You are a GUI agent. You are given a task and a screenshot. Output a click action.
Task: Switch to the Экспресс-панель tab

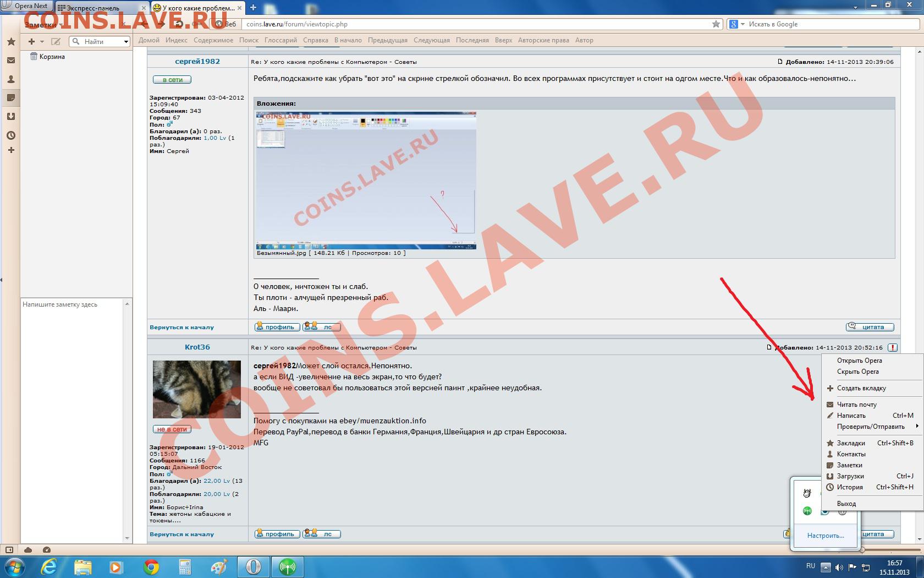[x=101, y=8]
